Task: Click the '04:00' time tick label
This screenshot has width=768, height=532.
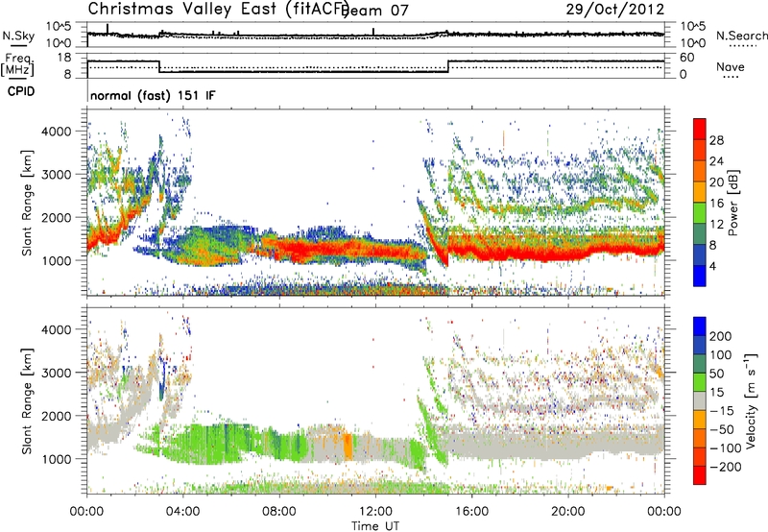Action: [x=182, y=512]
